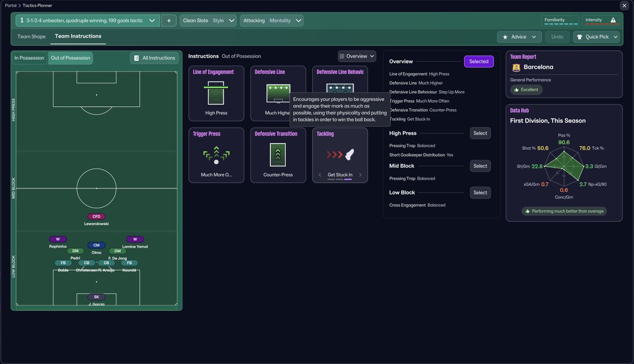Image resolution: width=634 pixels, height=364 pixels.
Task: Select Lamine Yamal's W role badge
Action: pos(135,239)
